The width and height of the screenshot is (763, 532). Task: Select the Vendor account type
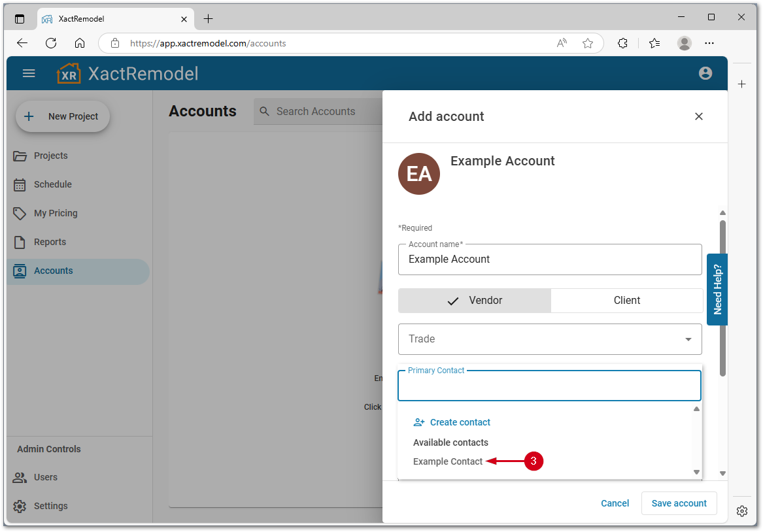475,301
